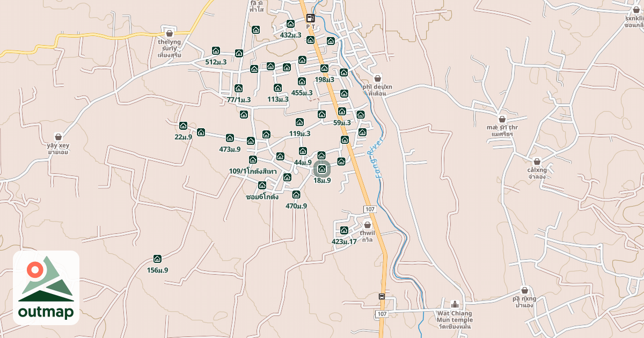The width and height of the screenshot is (644, 338).
Task: Click the house marker labeled 198ม.3
Action: click(x=324, y=68)
